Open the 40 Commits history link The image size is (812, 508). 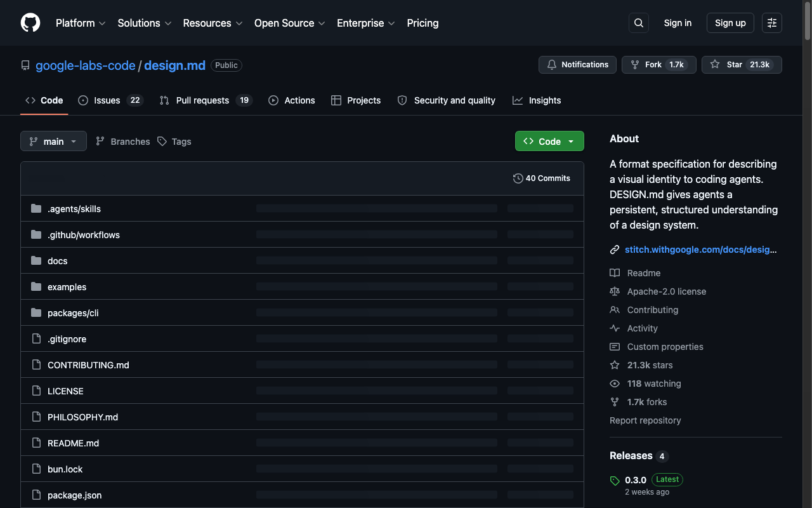pyautogui.click(x=542, y=178)
